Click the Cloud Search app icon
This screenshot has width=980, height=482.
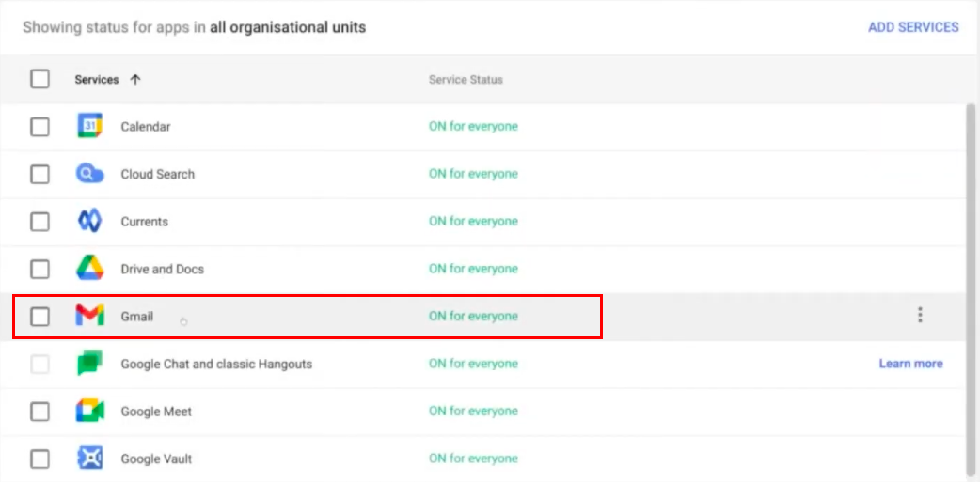click(89, 174)
